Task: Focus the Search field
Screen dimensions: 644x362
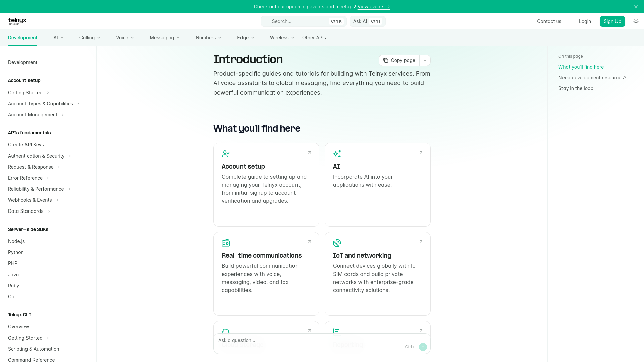Action: click(304, 21)
